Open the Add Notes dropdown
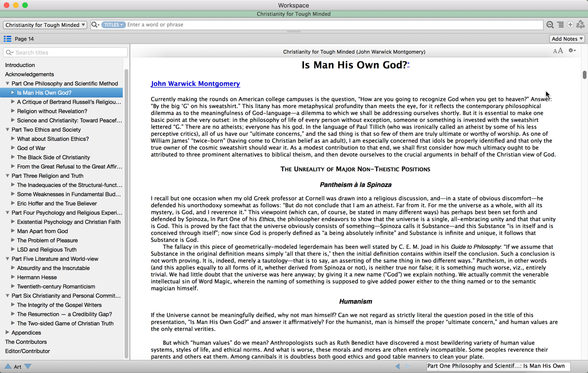Screen dimensions: 588x373 tap(567, 39)
